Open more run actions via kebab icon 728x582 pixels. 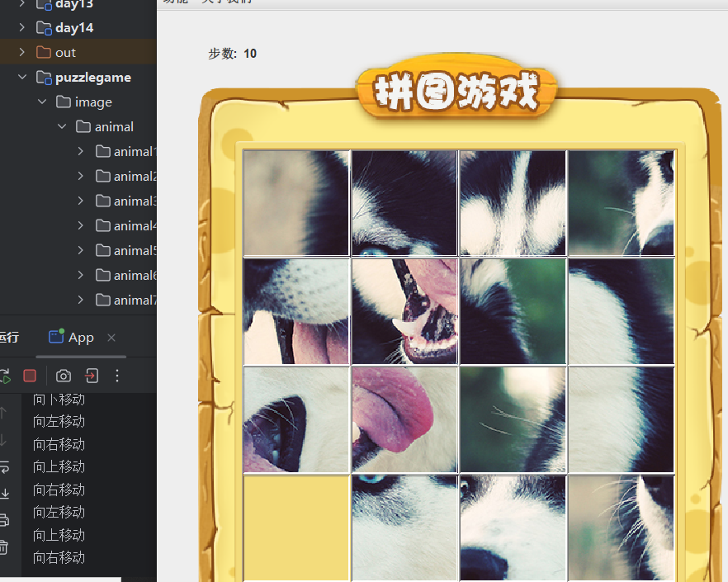point(116,376)
